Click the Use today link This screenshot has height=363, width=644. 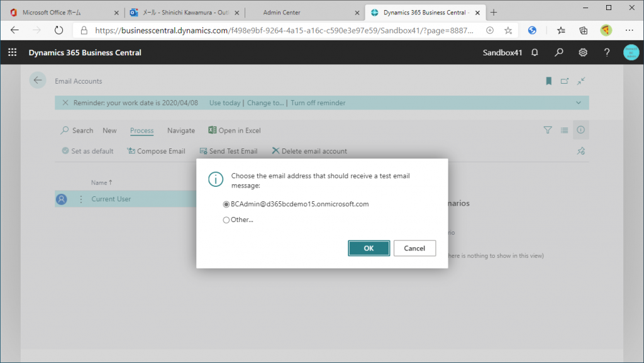pyautogui.click(x=225, y=103)
